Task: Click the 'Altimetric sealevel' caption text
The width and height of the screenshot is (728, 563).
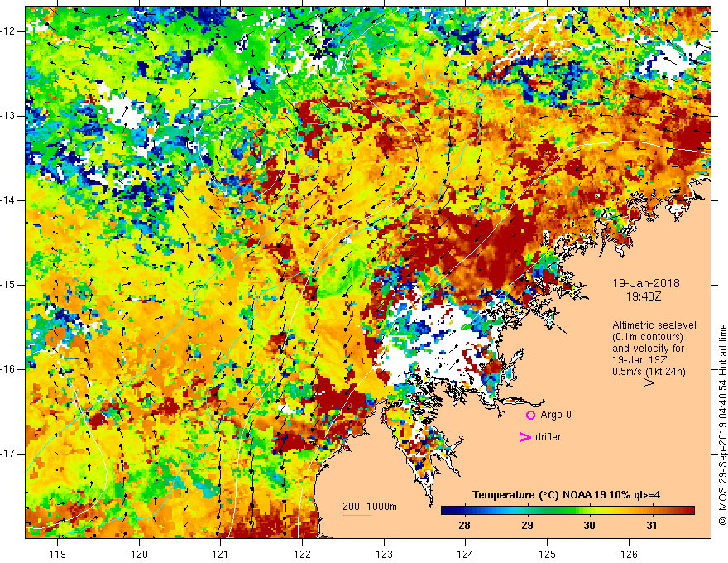Action: tap(654, 325)
